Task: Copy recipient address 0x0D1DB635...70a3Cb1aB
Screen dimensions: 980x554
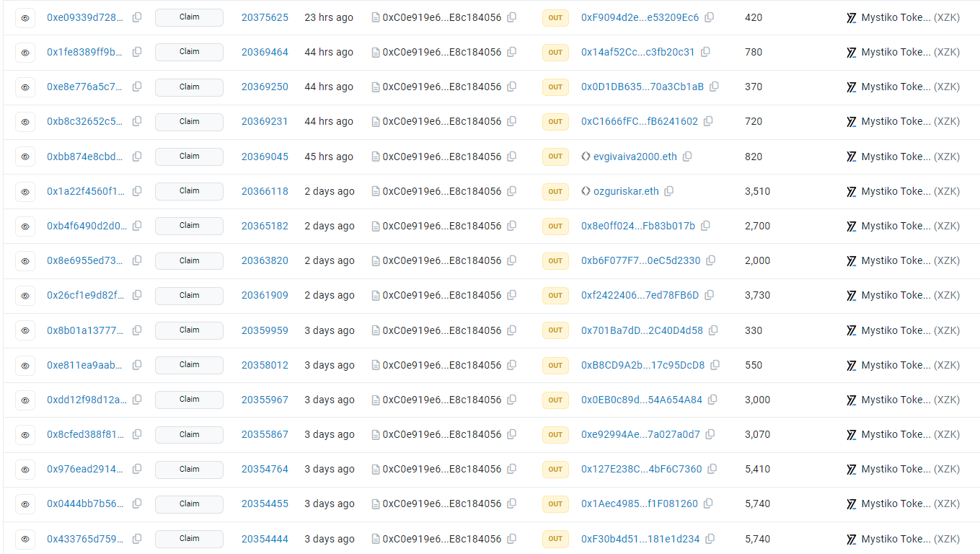Action: (x=714, y=87)
